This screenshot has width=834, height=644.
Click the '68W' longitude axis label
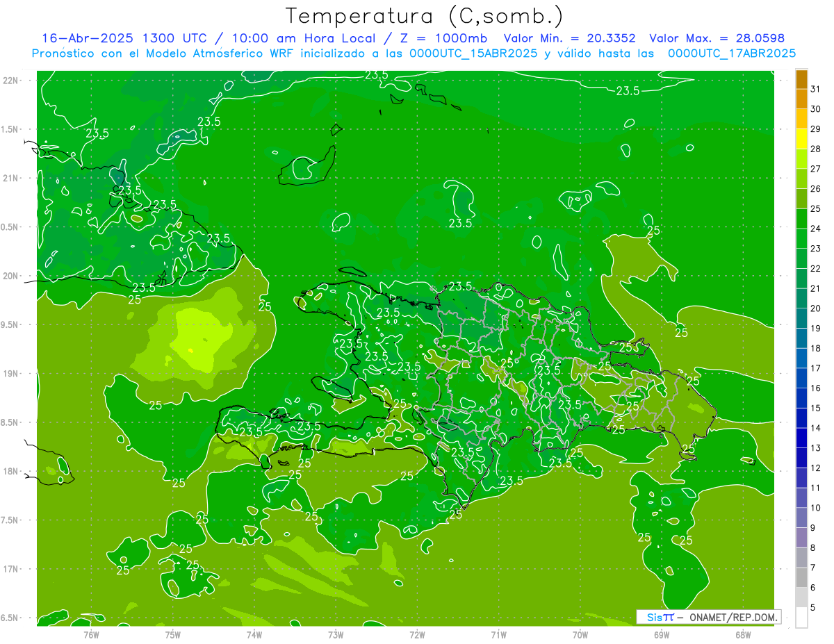(743, 634)
